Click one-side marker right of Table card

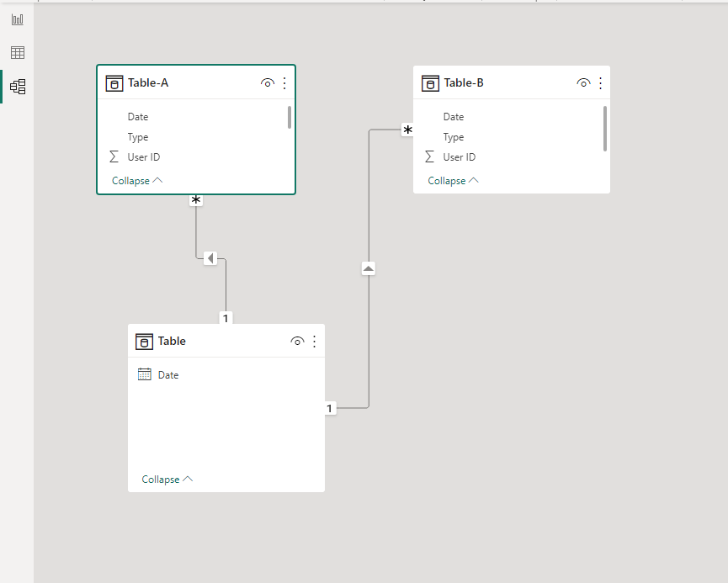click(330, 409)
